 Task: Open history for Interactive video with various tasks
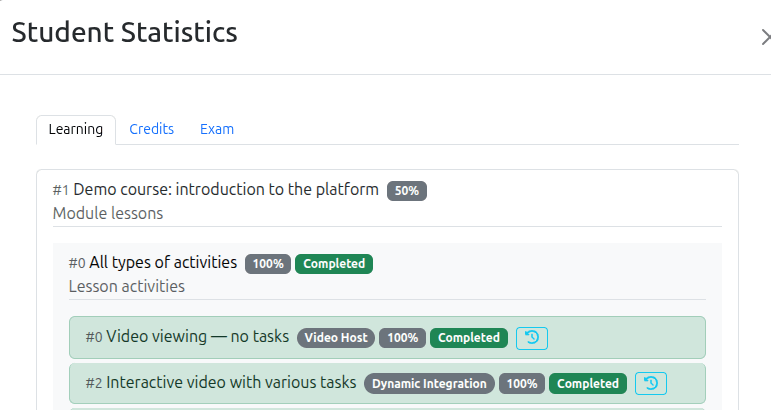(x=651, y=383)
